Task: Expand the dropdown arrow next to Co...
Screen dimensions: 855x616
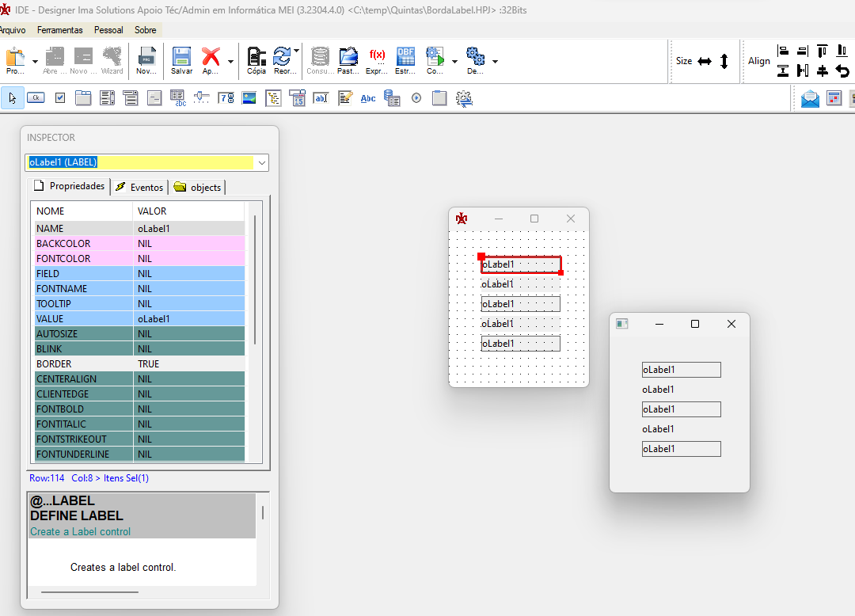Action: 454,61
